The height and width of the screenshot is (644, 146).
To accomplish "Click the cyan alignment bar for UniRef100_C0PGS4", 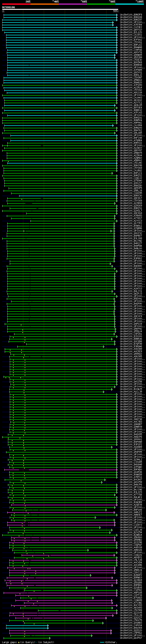I will tap(27, 625).
